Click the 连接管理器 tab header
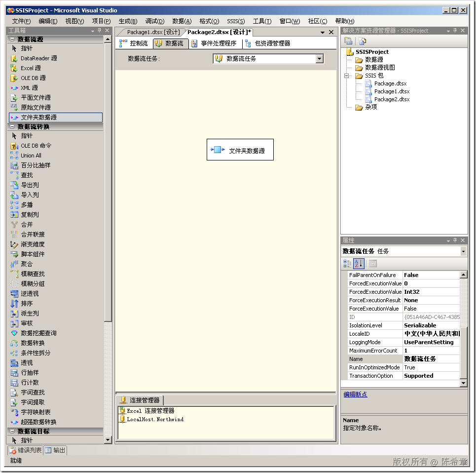Viewport: 476px width, 473px height. [x=141, y=400]
